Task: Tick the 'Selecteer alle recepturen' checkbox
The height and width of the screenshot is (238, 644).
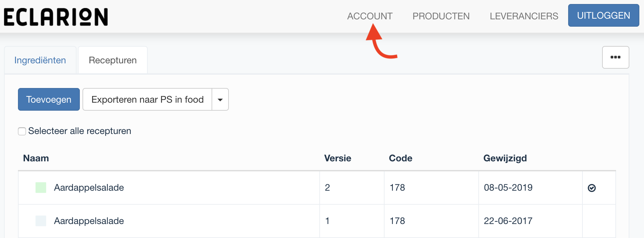Action: 22,131
